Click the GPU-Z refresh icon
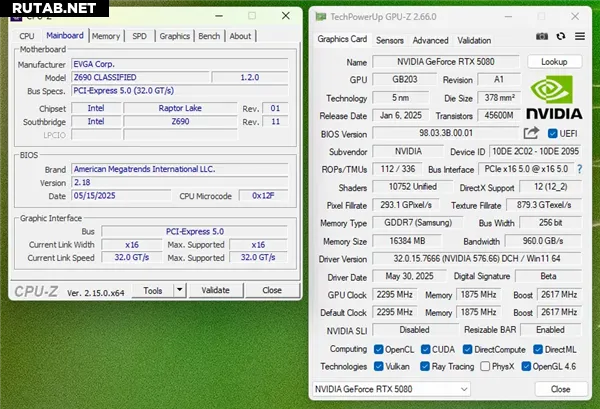The height and width of the screenshot is (409, 600). [x=561, y=36]
